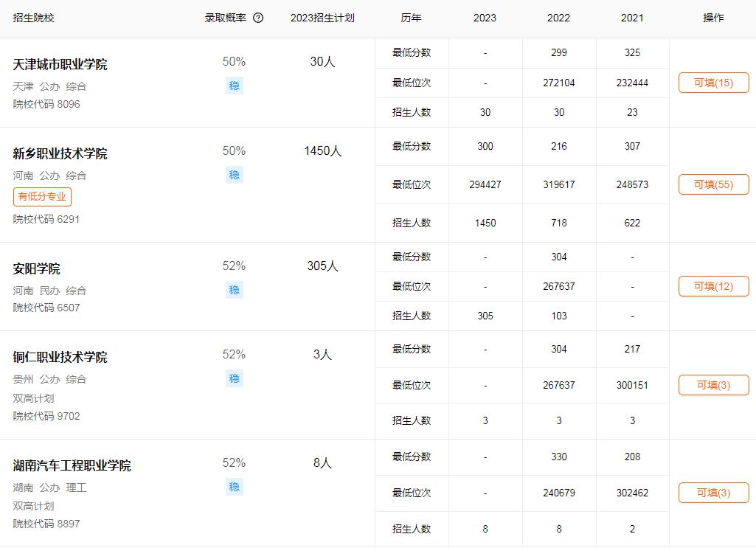
Task: Click the 216 minimum score cell
Action: coord(559,147)
